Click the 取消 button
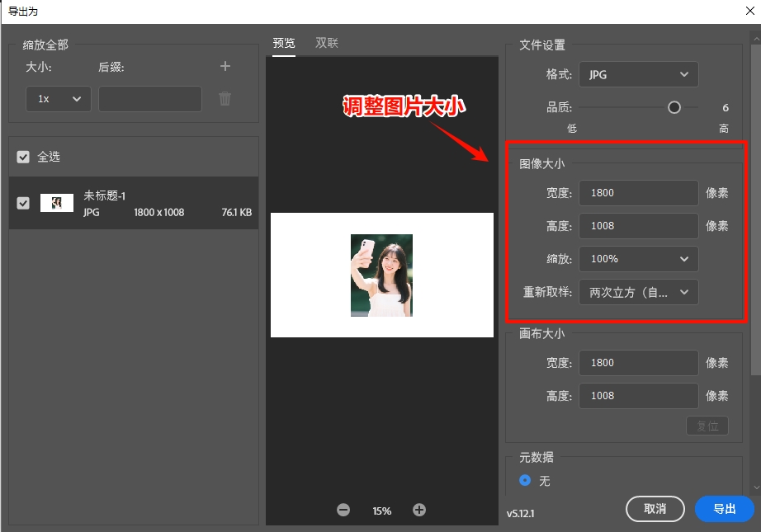761x532 pixels. click(x=655, y=509)
